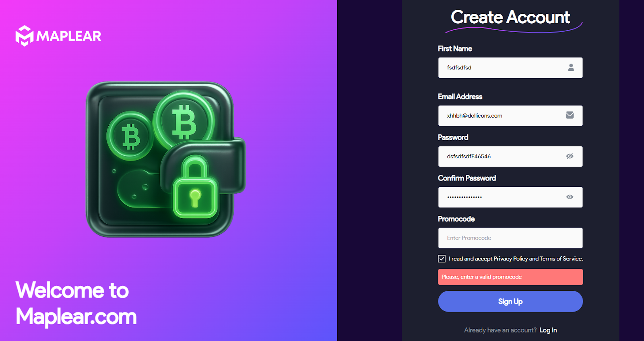Click the red invalid promocode error banner
The width and height of the screenshot is (644, 341).
coord(510,277)
